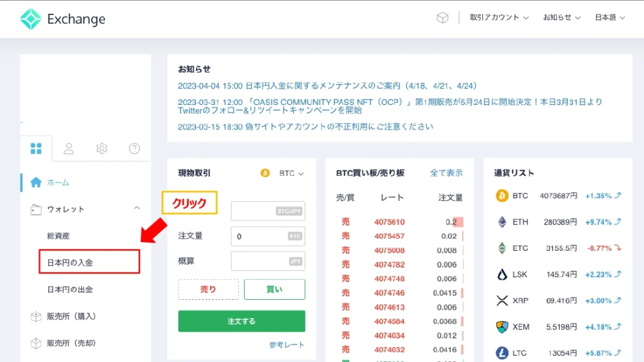This screenshot has width=644, height=362.
Task: Click the 0.0415 order amount
Action: tap(445, 293)
